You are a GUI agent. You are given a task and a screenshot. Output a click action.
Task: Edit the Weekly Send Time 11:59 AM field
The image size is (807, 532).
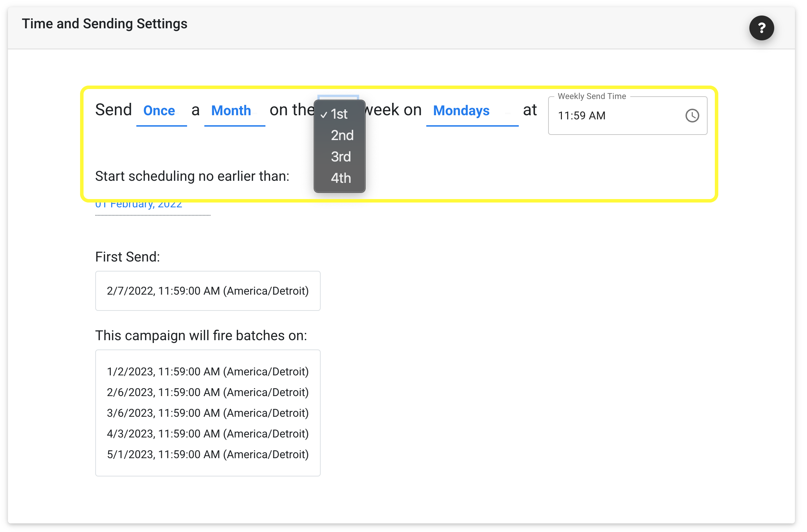click(x=628, y=116)
